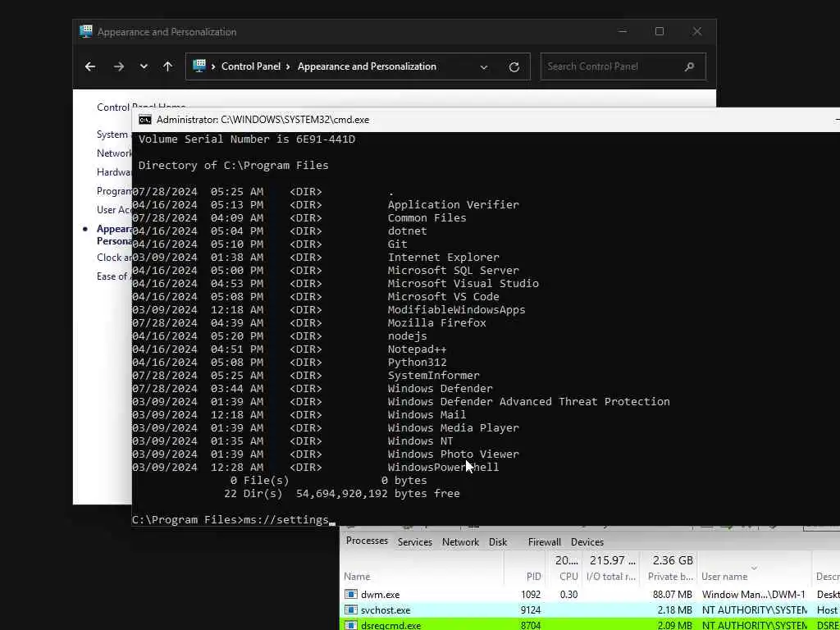The height and width of the screenshot is (630, 840).
Task: Click the Control Panel icon in address bar
Action: click(x=199, y=66)
